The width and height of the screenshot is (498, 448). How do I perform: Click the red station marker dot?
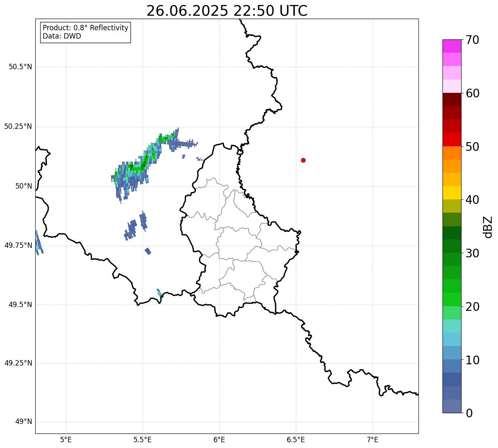(x=303, y=160)
